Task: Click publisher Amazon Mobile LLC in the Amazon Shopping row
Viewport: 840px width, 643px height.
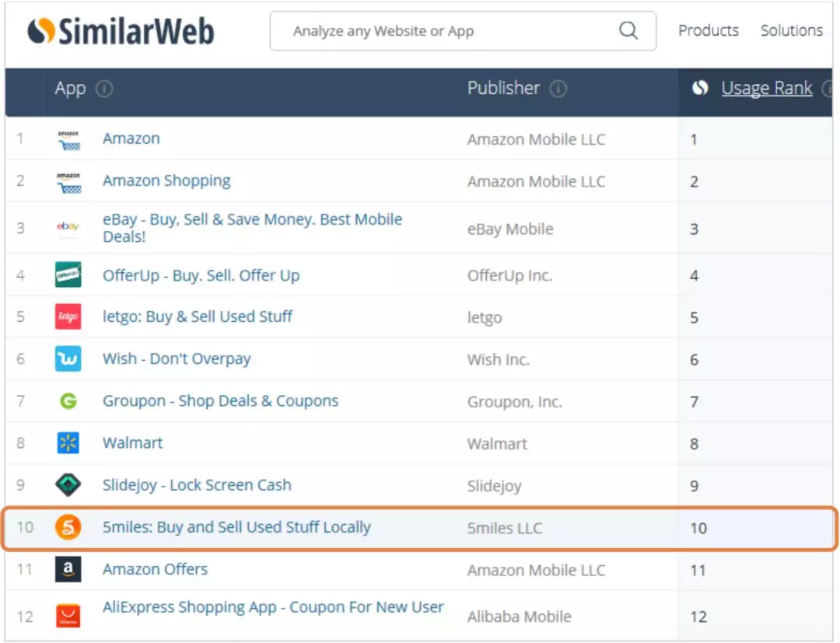Action: 536,182
